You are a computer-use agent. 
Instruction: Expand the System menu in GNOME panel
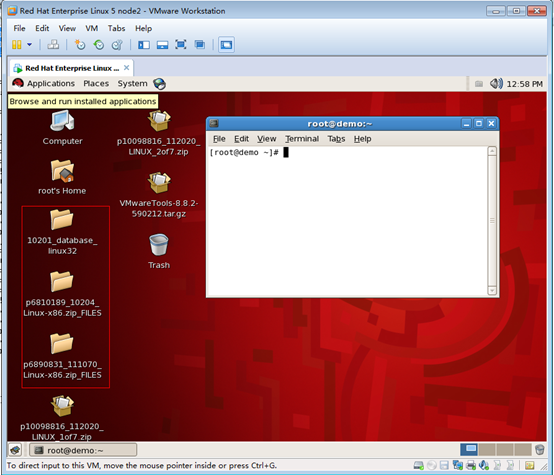point(132,84)
